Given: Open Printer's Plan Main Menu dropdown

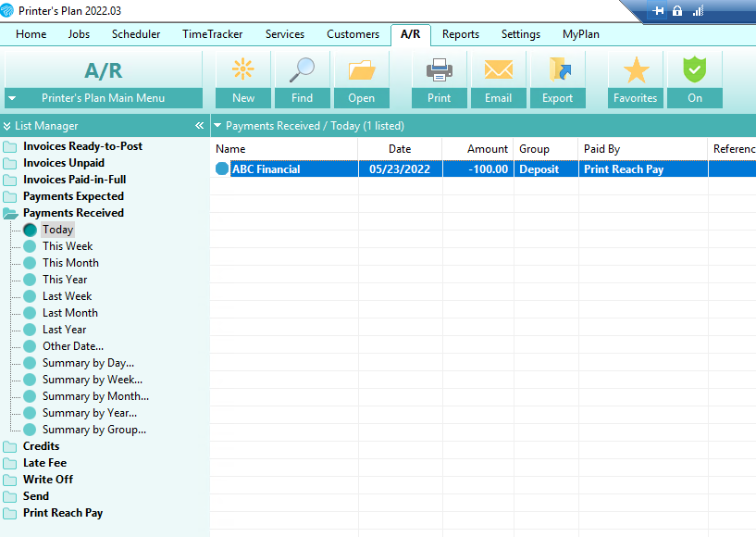Looking at the screenshot, I should 104,98.
